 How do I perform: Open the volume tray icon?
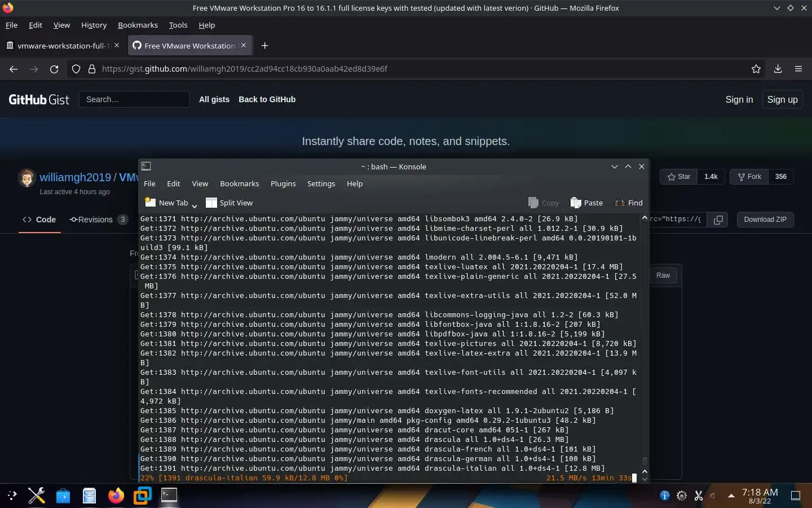(x=714, y=496)
